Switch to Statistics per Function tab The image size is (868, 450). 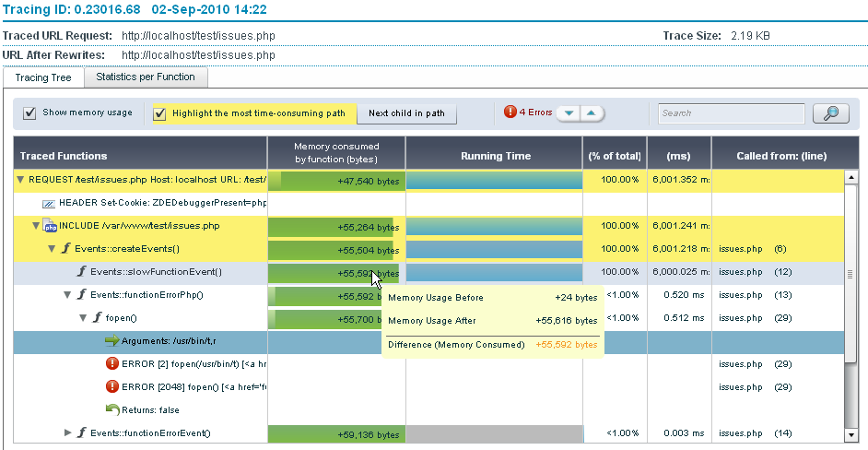tap(146, 77)
